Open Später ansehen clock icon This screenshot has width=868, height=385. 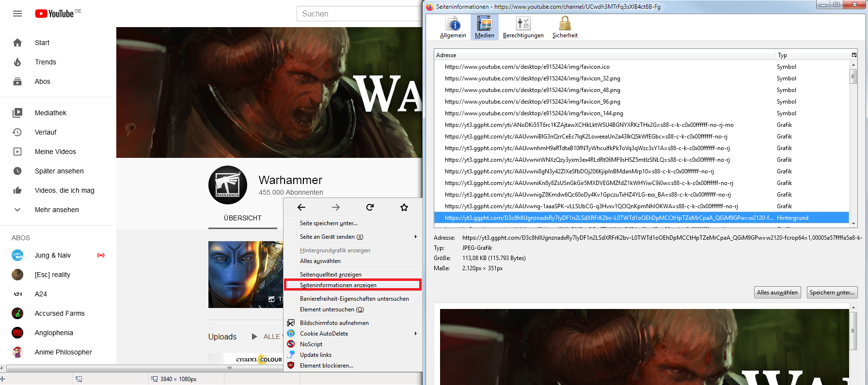coord(17,171)
